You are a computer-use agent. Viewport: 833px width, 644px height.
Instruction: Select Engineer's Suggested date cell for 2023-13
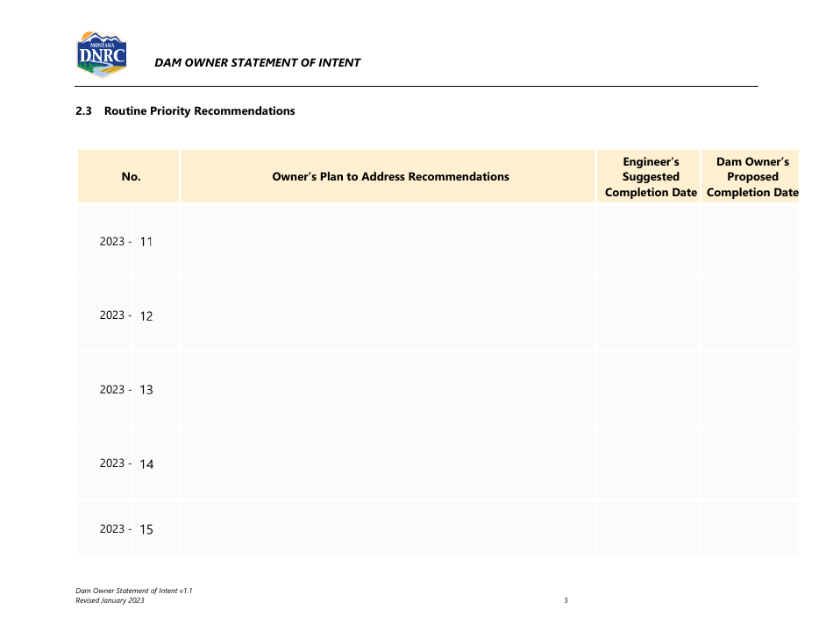click(648, 389)
